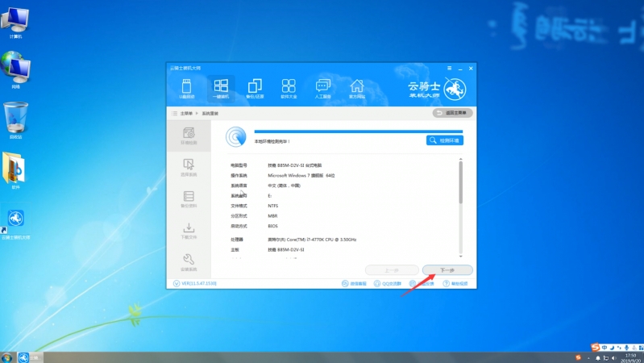Show hidden tray icons arrow
This screenshot has width=644, height=363.
point(588,358)
